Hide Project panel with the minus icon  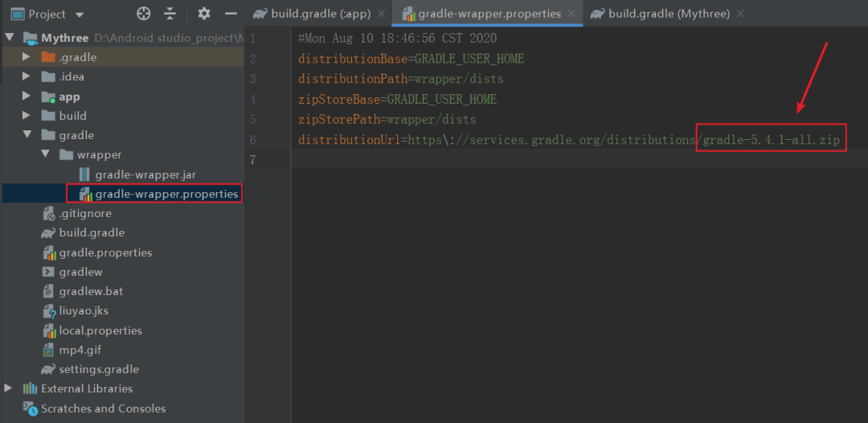click(x=231, y=14)
